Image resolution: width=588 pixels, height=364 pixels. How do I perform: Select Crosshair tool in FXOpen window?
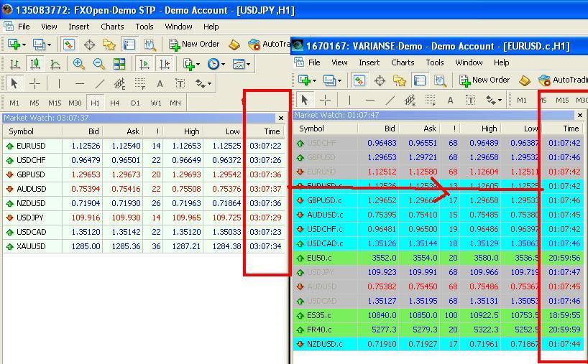35,84
